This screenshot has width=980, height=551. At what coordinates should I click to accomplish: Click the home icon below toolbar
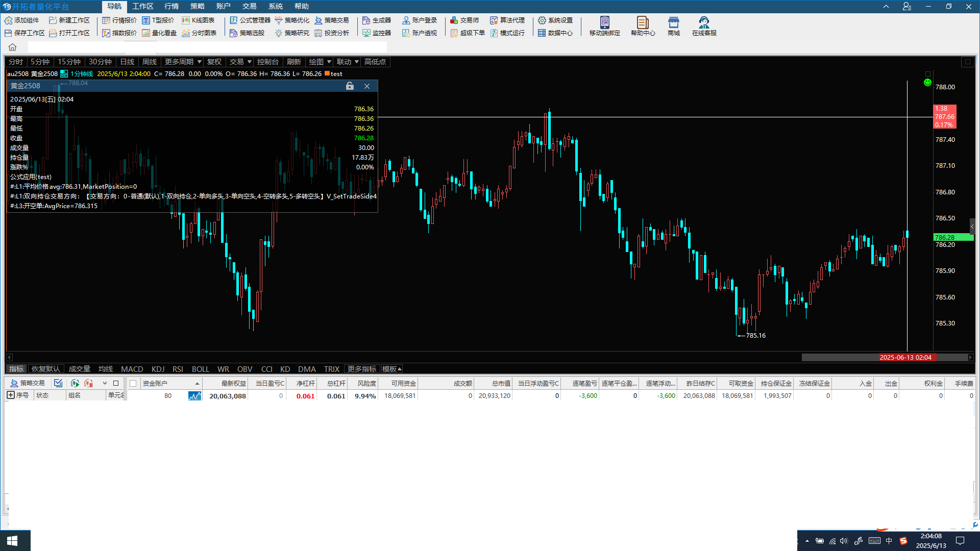pos(13,47)
